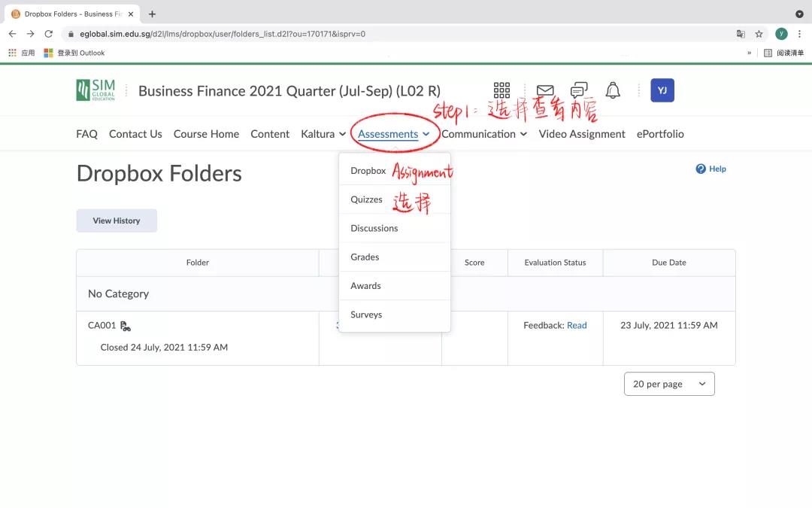Open subscription alerts chat icon
Image resolution: width=812 pixels, height=508 pixels.
pos(579,90)
